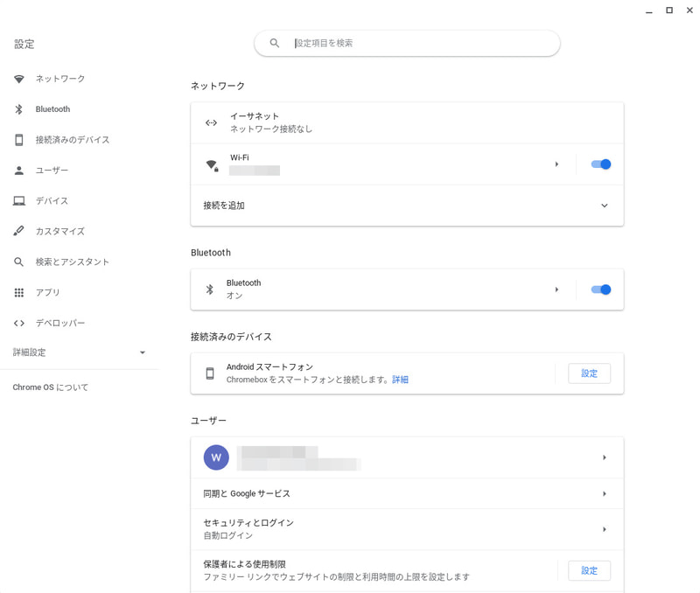
Task: Expand 接続を追加 with its chevron
Action: tap(604, 206)
